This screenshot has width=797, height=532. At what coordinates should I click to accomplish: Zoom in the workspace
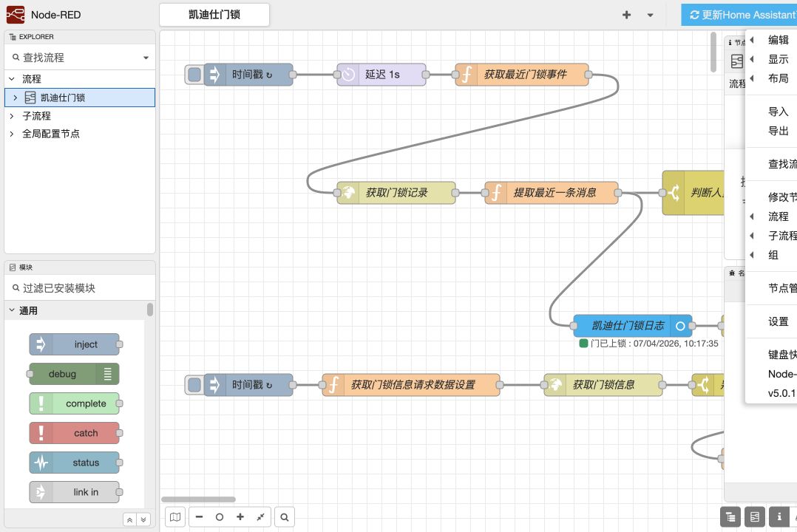click(x=240, y=517)
